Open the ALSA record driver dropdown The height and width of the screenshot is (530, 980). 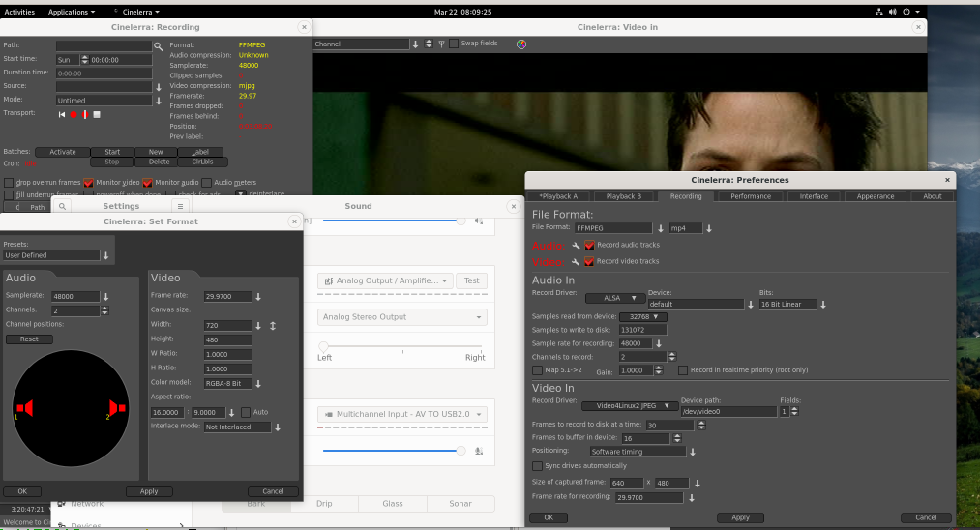(x=617, y=298)
